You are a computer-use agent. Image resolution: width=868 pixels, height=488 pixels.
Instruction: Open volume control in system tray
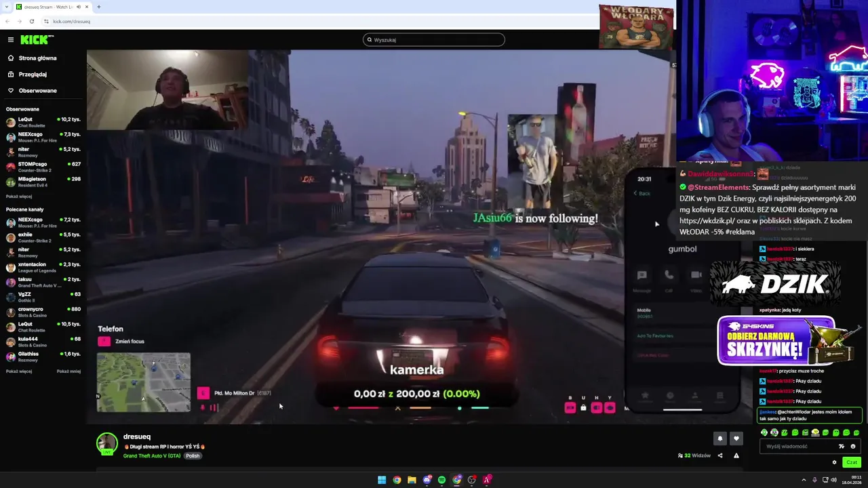pos(833,480)
